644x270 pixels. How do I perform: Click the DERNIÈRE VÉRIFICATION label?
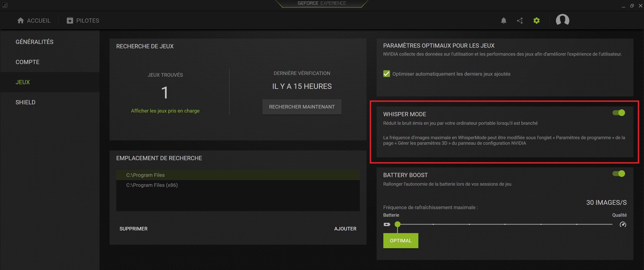point(302,73)
